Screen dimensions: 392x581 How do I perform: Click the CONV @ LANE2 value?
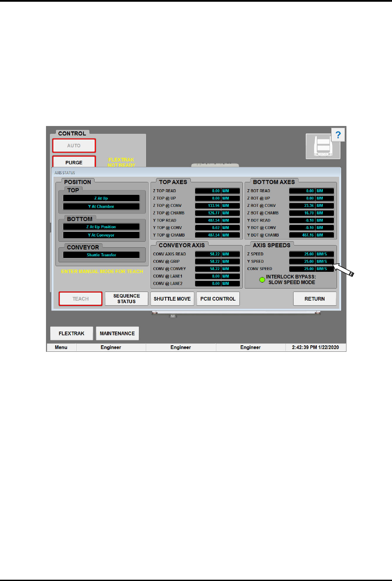217,283
